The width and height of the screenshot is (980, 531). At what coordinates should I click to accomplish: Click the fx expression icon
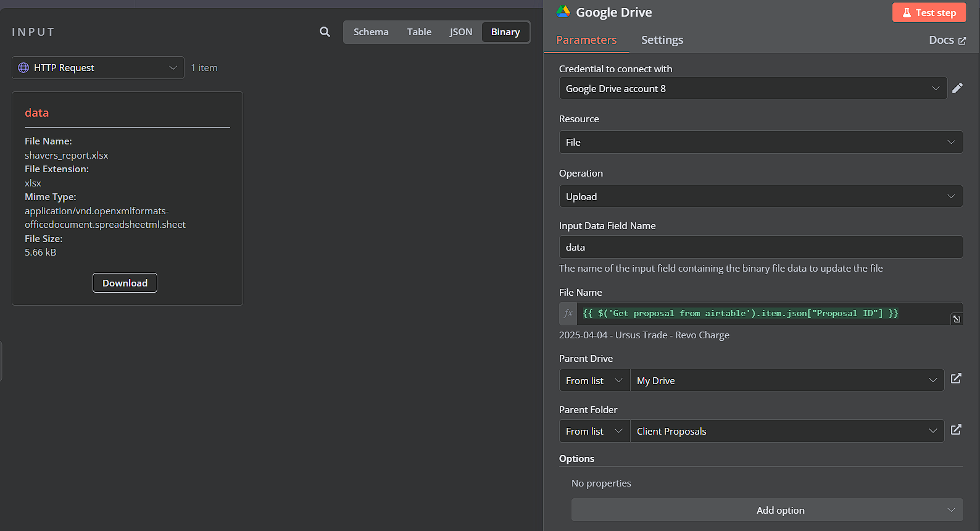tap(568, 314)
